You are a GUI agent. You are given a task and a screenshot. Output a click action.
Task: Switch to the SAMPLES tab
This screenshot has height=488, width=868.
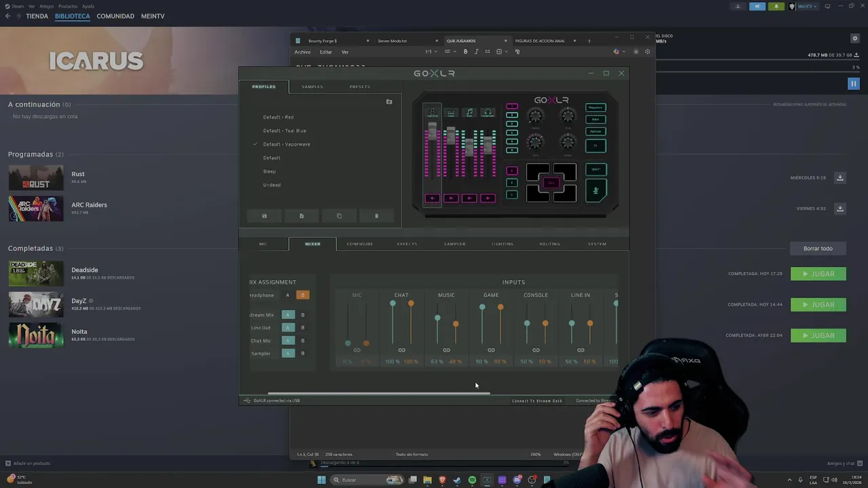click(313, 87)
